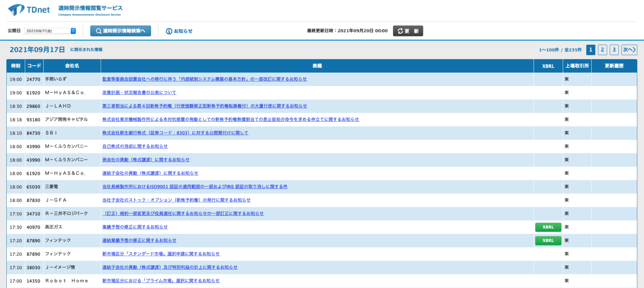Click the magnifying glass icon on the search button
The width and height of the screenshot is (644, 288).
(99, 31)
